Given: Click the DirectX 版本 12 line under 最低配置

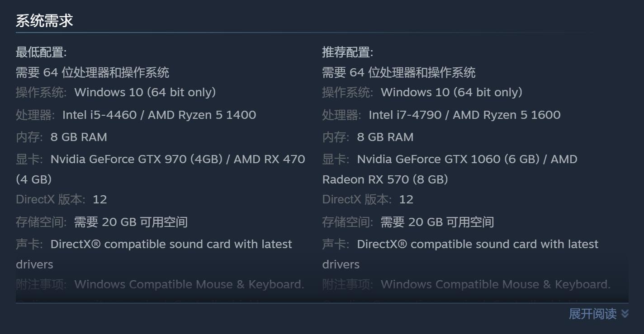Looking at the screenshot, I should pyautogui.click(x=62, y=199).
